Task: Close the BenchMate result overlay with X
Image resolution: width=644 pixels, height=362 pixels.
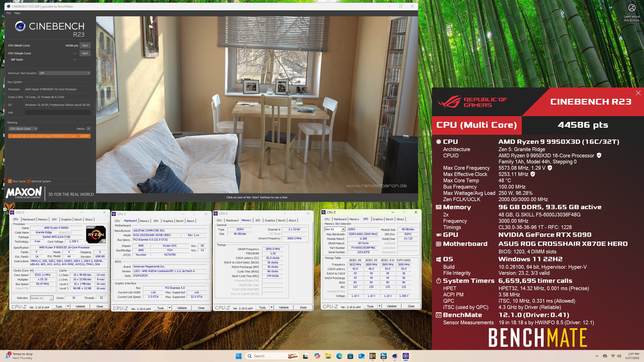Action: 638,93
